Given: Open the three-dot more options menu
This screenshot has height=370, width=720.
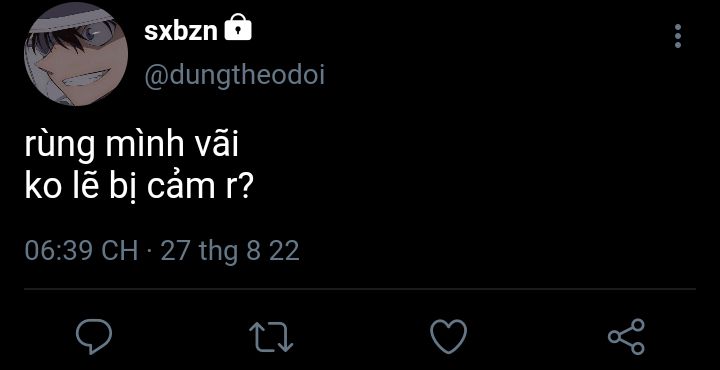Looking at the screenshot, I should (678, 36).
